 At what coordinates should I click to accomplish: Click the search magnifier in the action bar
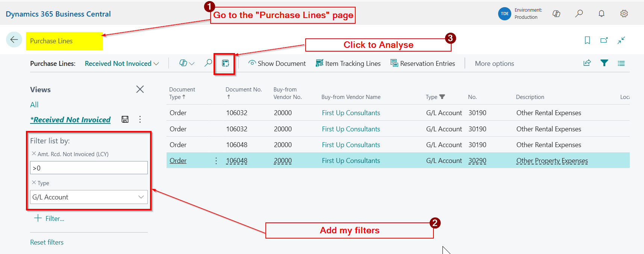point(208,63)
